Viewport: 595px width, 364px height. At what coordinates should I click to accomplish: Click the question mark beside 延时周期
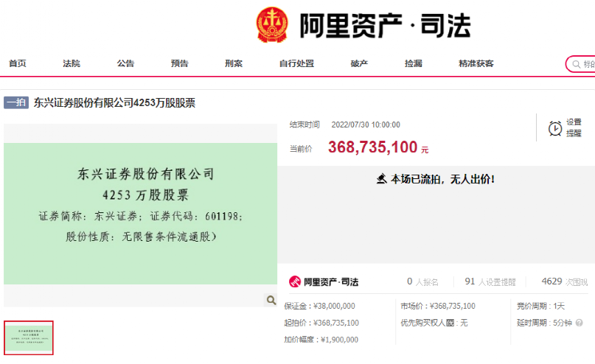(579, 323)
